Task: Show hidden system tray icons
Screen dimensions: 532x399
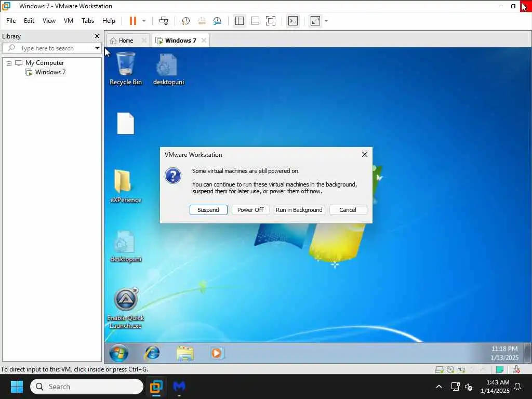Action: (x=439, y=387)
